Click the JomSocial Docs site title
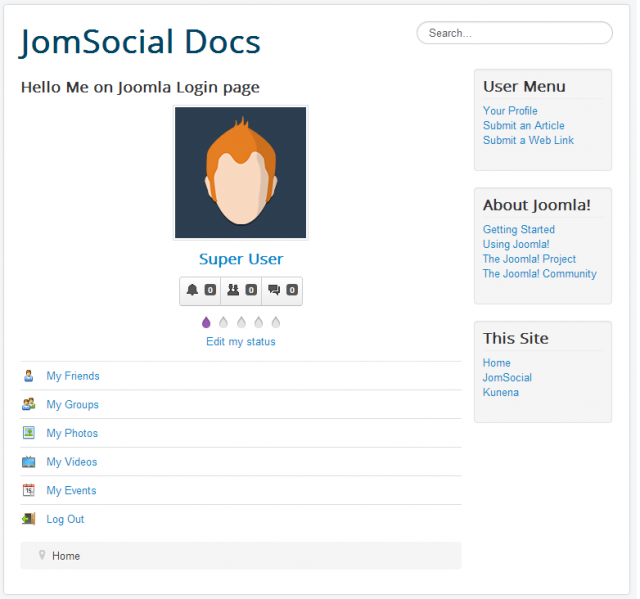The width and height of the screenshot is (640, 599). click(140, 42)
